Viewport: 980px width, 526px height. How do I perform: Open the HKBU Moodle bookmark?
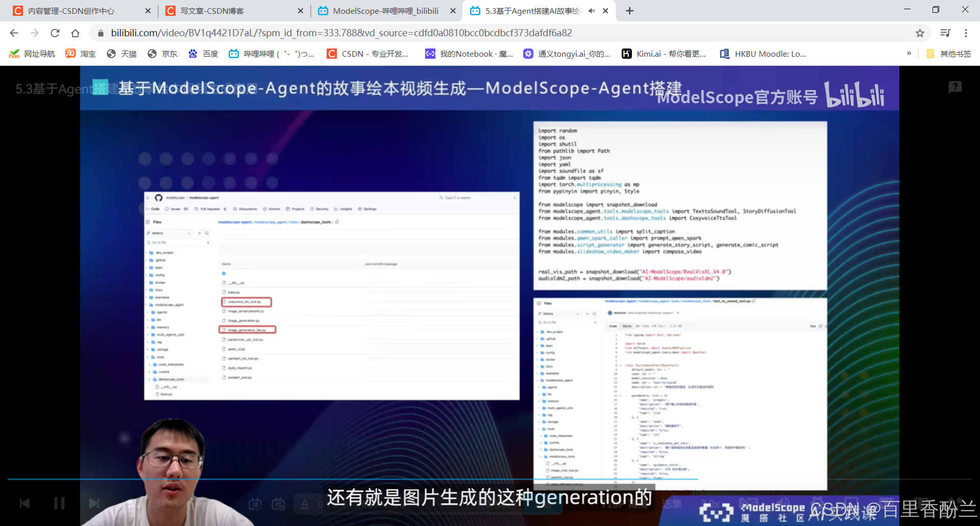point(763,54)
